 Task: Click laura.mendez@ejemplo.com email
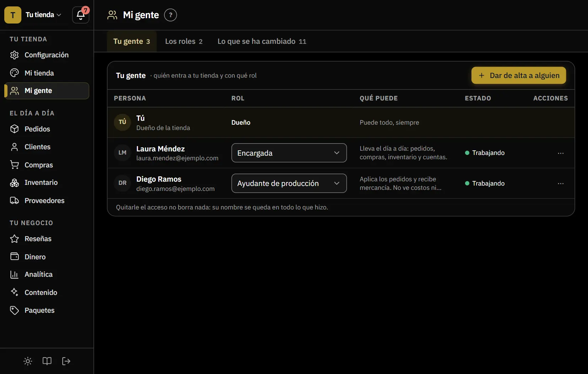point(177,158)
